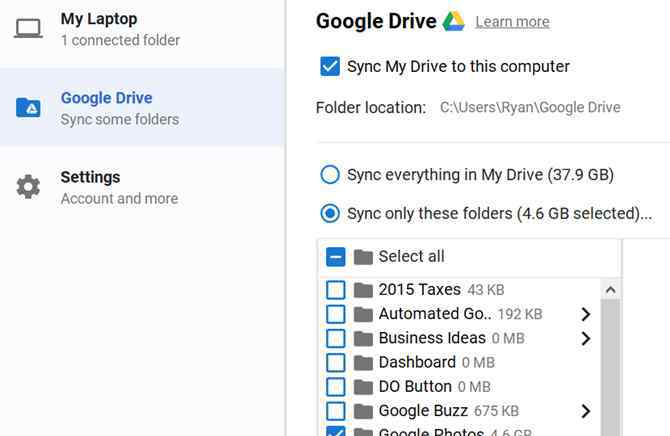
Task: Click the DO Button folder icon
Action: pos(363,387)
